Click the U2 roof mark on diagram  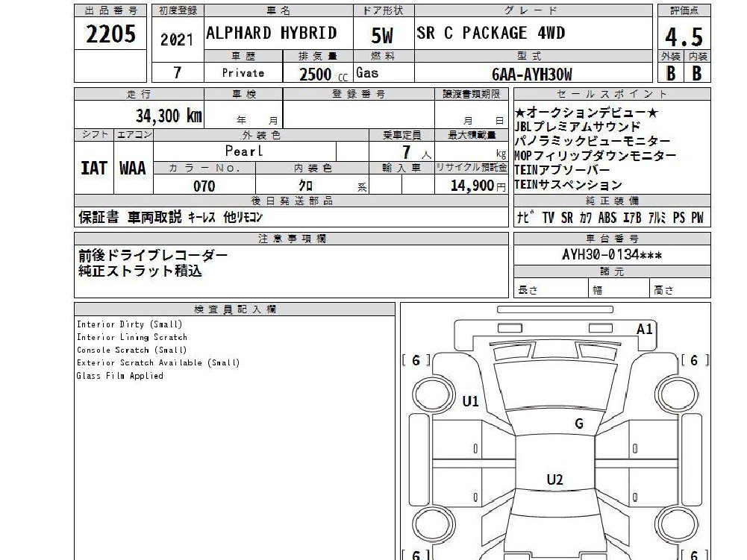point(554,479)
